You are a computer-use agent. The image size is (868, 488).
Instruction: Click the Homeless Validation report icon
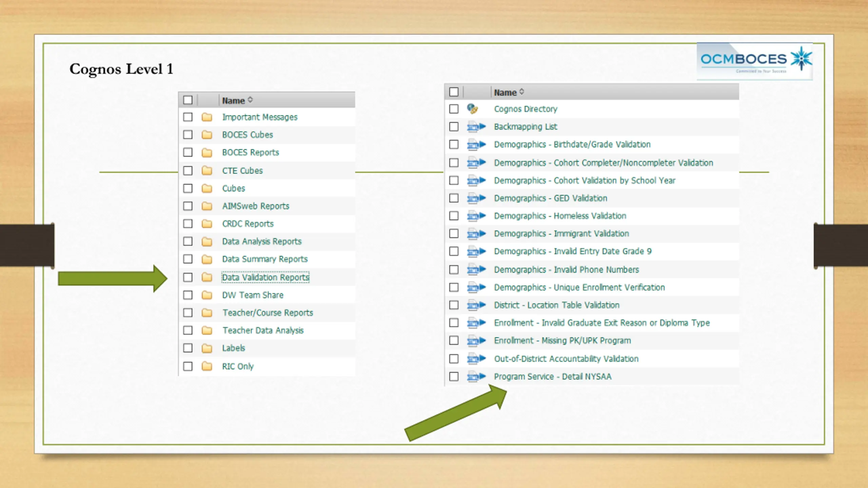pyautogui.click(x=476, y=216)
